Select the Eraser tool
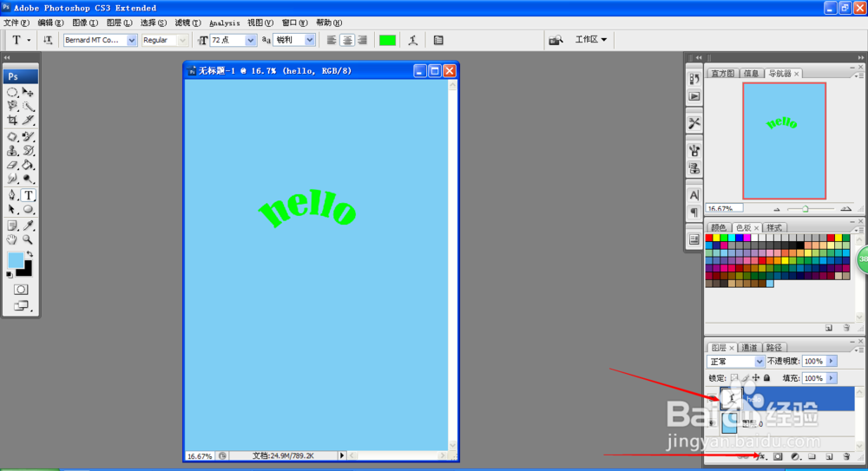Viewport: 868px width, 471px height. [12, 165]
